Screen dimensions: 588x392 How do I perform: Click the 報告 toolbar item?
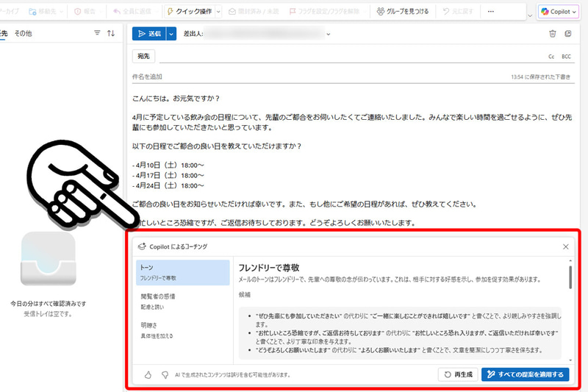pos(85,12)
